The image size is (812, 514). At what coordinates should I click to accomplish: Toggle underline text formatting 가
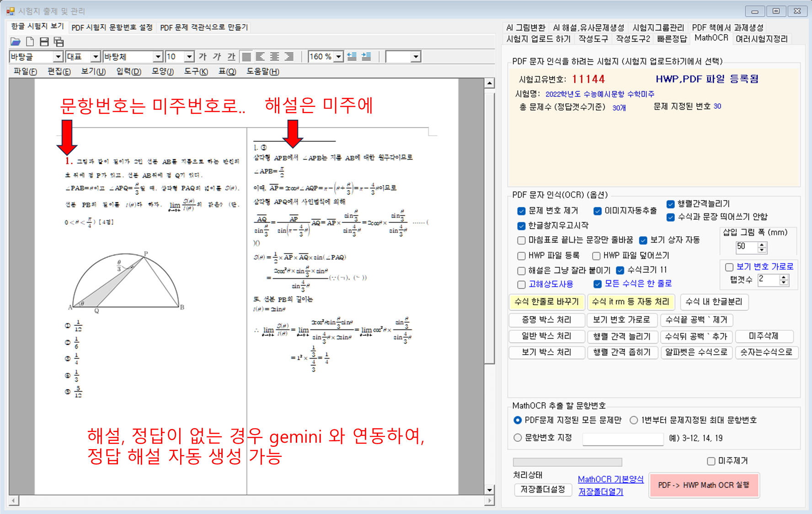tap(231, 56)
